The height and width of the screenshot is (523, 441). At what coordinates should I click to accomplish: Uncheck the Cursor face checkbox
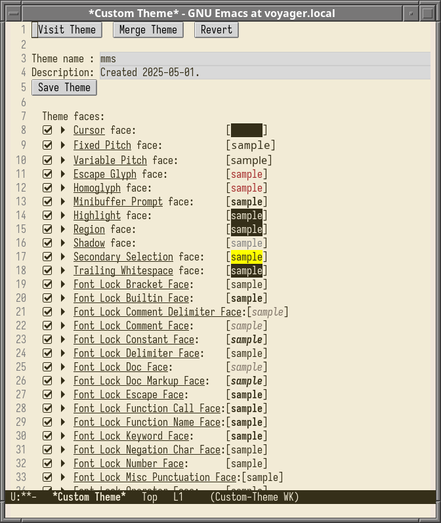(x=47, y=130)
